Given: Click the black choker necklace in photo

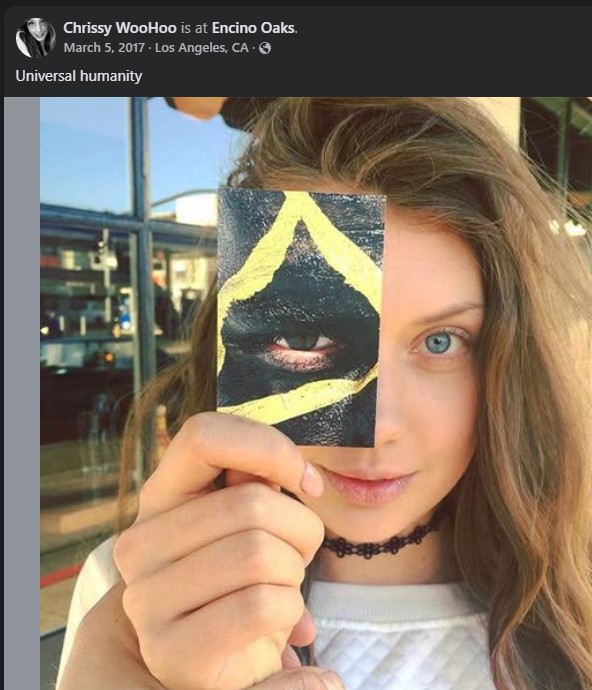Looking at the screenshot, I should (x=382, y=540).
